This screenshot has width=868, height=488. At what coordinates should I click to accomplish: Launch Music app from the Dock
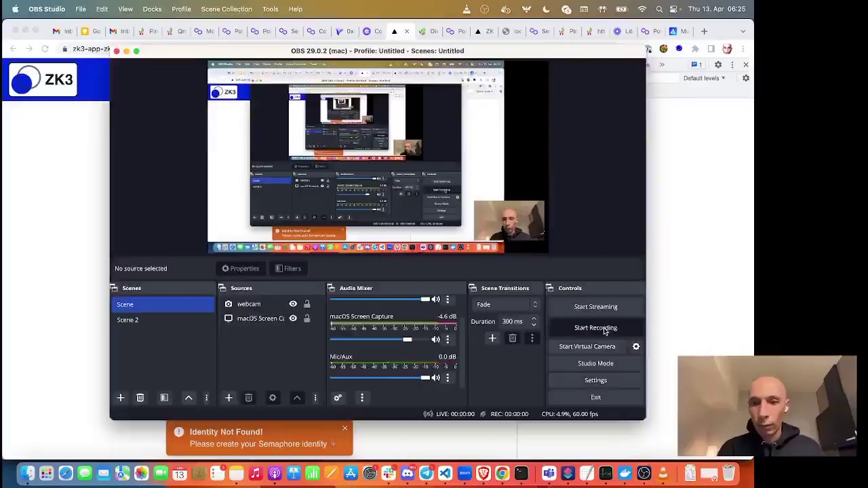[255, 473]
